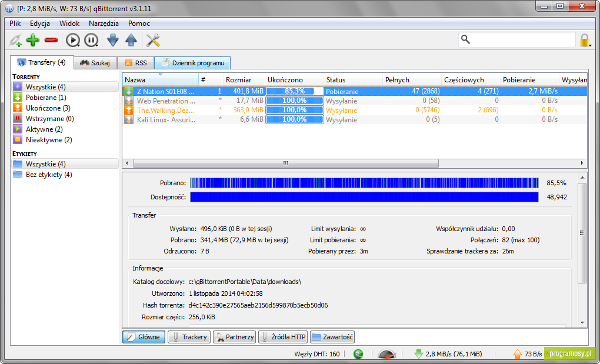The height and width of the screenshot is (364, 600).
Task: Switch to the Szukaj tab
Action: pyautogui.click(x=95, y=63)
